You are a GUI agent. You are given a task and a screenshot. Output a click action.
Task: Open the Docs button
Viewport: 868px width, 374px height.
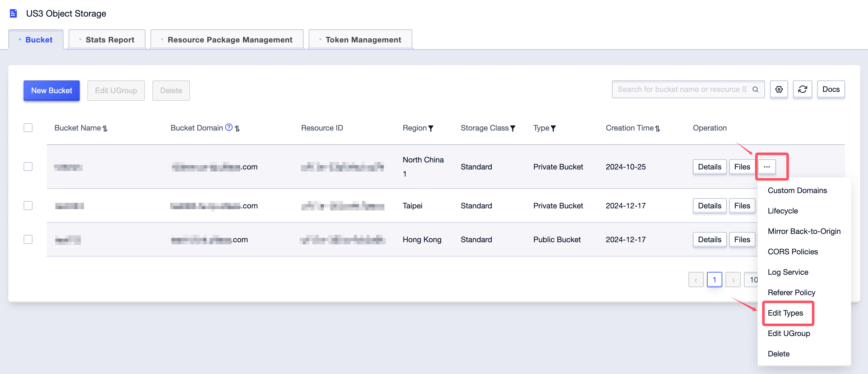coord(831,89)
